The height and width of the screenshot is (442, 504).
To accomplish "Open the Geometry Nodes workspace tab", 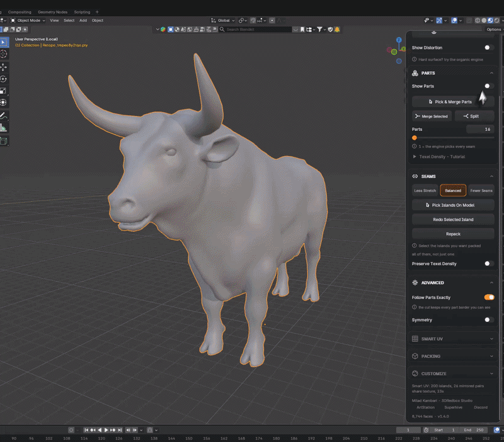I will [53, 12].
